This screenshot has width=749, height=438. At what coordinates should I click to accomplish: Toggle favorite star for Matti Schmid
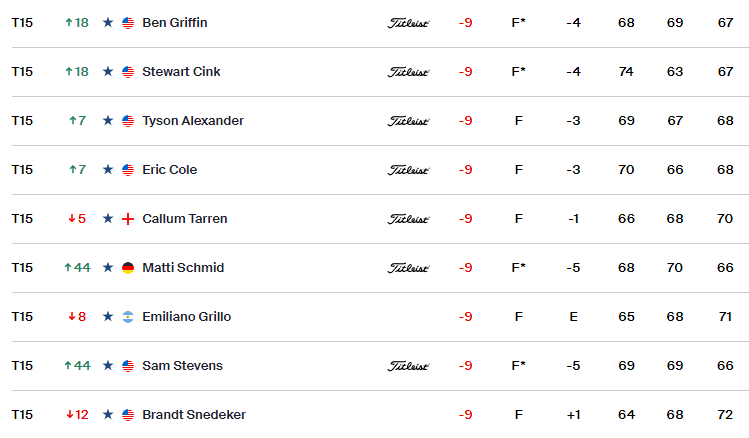(x=108, y=267)
